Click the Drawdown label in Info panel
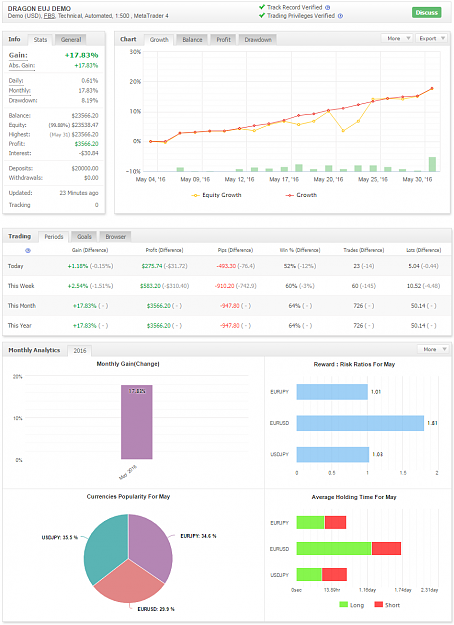This screenshot has height=625, width=454. (23, 100)
